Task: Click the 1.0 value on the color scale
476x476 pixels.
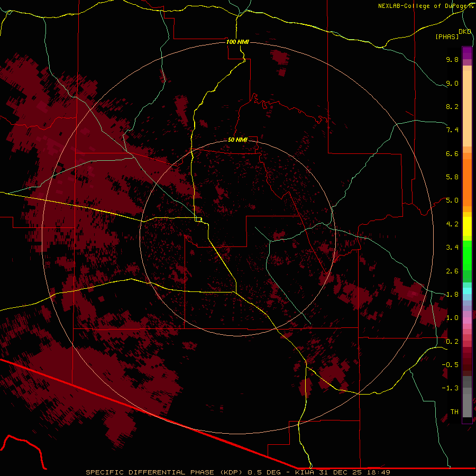Action: tap(452, 318)
